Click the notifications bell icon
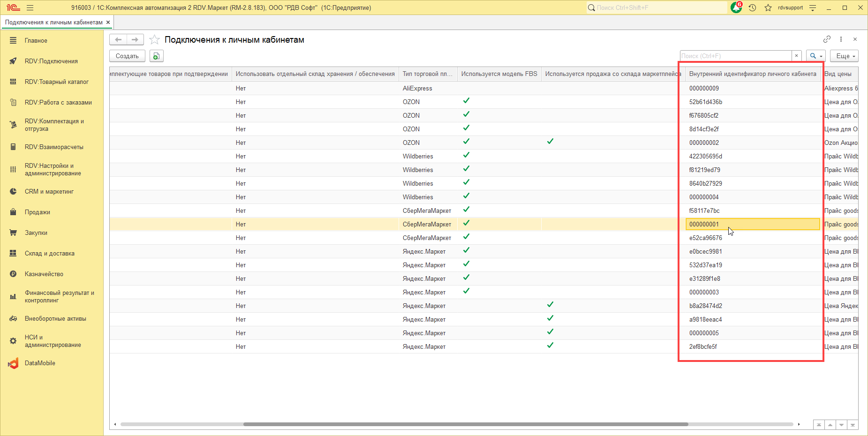The height and width of the screenshot is (436, 868). tap(736, 8)
